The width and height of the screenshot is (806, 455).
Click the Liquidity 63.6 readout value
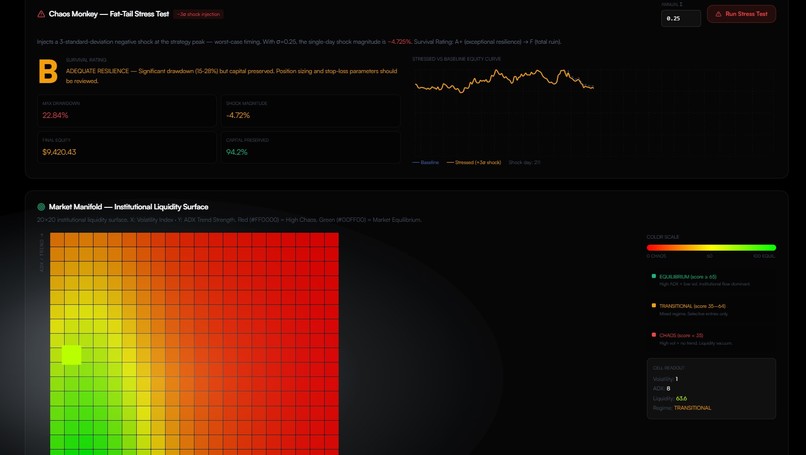click(x=682, y=398)
